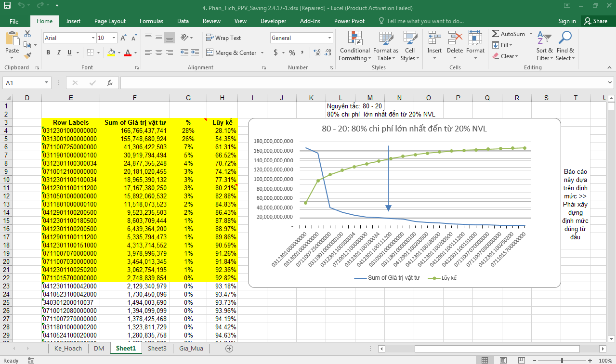Click the Insert Function fx icon
The width and height of the screenshot is (616, 364).
click(x=110, y=83)
